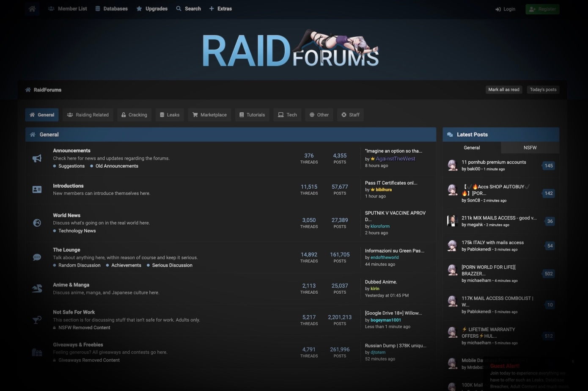Close the Guest Alert popup

[573, 361]
